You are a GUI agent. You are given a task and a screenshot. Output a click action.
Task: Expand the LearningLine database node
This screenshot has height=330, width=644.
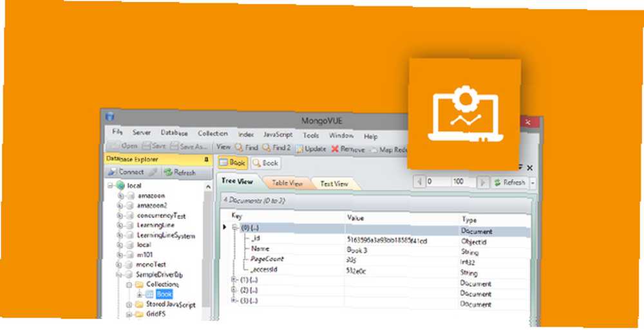(121, 225)
